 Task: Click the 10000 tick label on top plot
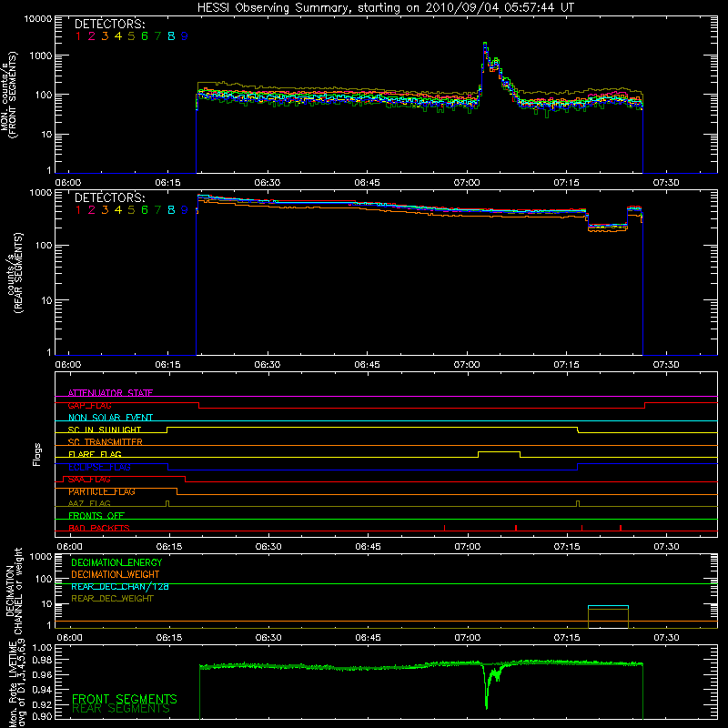click(38, 18)
